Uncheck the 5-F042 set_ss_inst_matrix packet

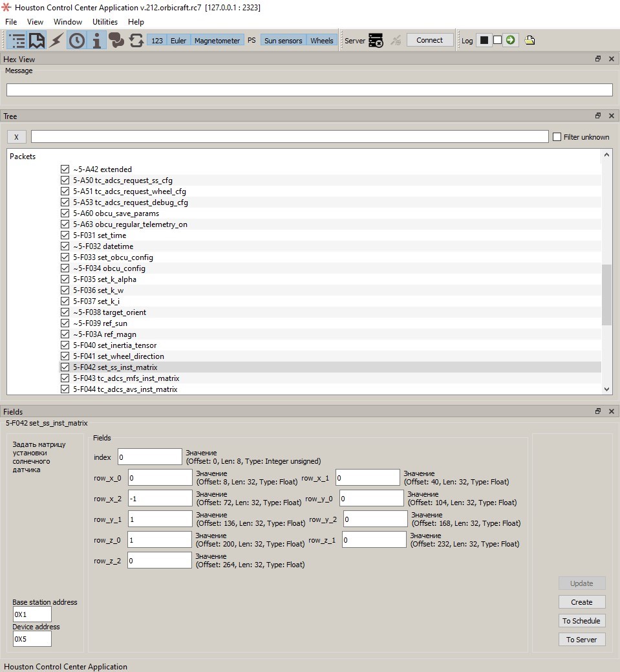pyautogui.click(x=65, y=367)
